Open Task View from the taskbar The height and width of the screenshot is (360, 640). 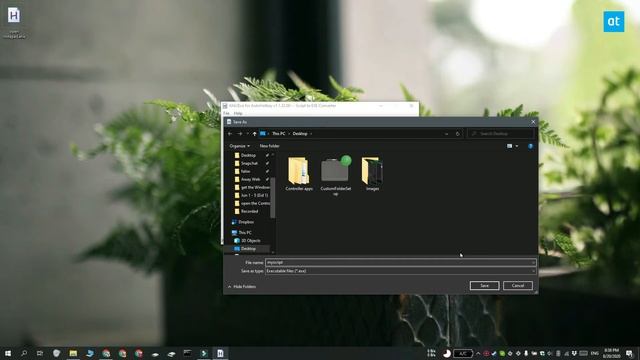[x=40, y=353]
